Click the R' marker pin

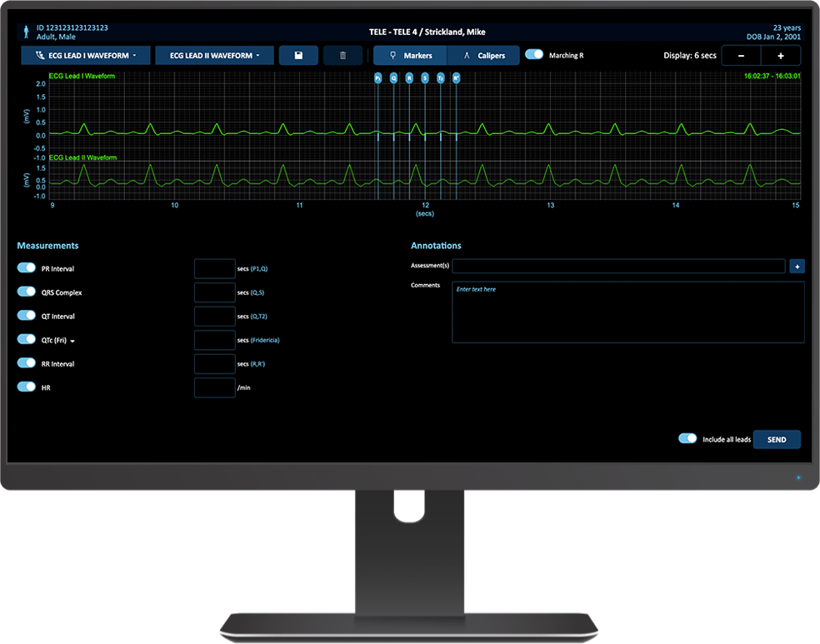(456, 77)
